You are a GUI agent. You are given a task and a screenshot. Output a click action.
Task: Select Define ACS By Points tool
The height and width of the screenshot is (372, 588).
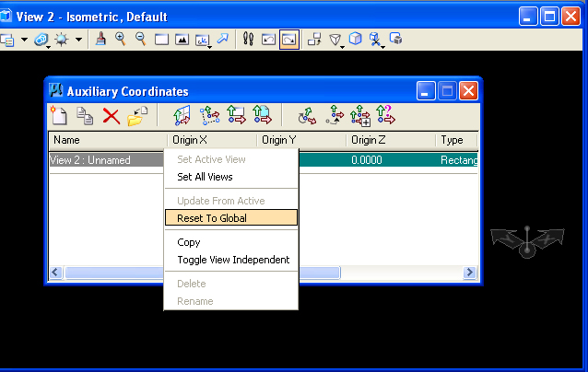(209, 115)
